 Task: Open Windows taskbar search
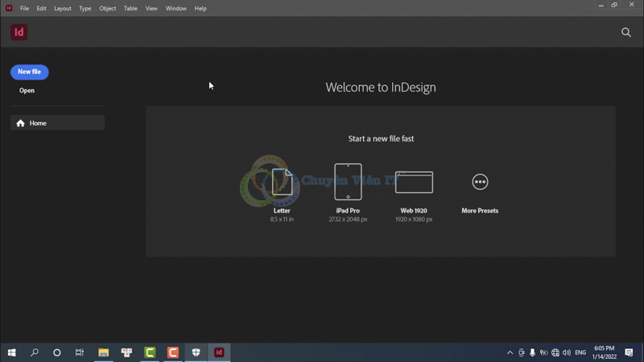(35, 352)
